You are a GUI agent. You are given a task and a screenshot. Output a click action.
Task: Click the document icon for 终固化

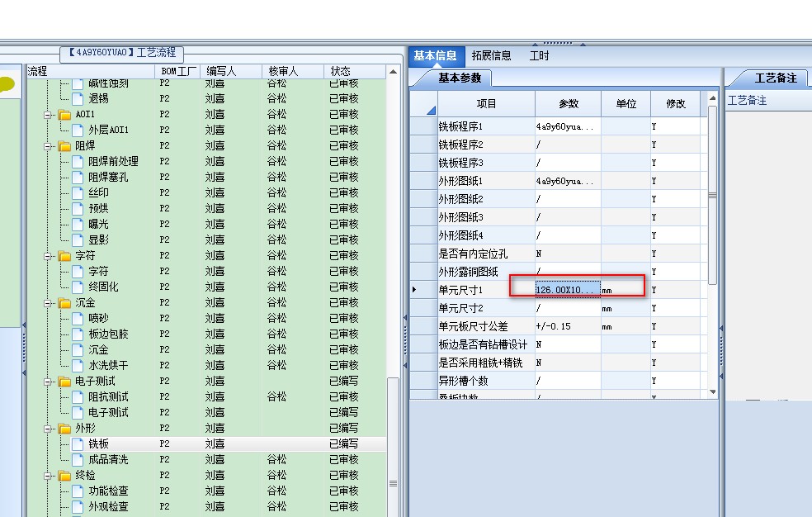[x=78, y=287]
